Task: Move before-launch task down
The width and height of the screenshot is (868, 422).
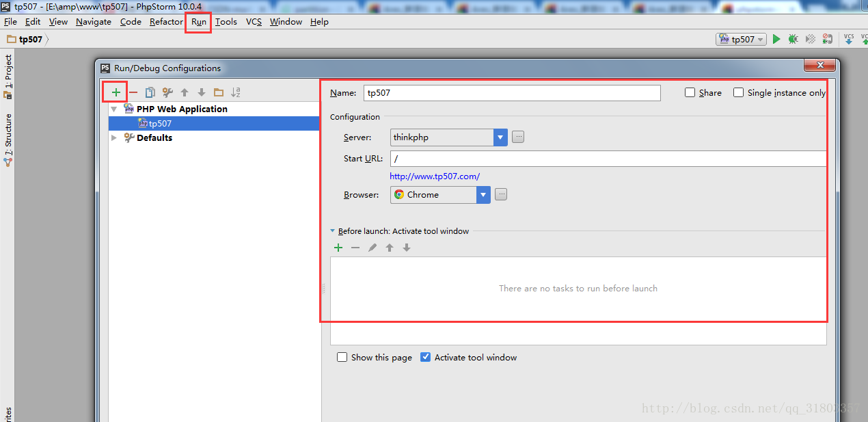Action: (x=407, y=248)
